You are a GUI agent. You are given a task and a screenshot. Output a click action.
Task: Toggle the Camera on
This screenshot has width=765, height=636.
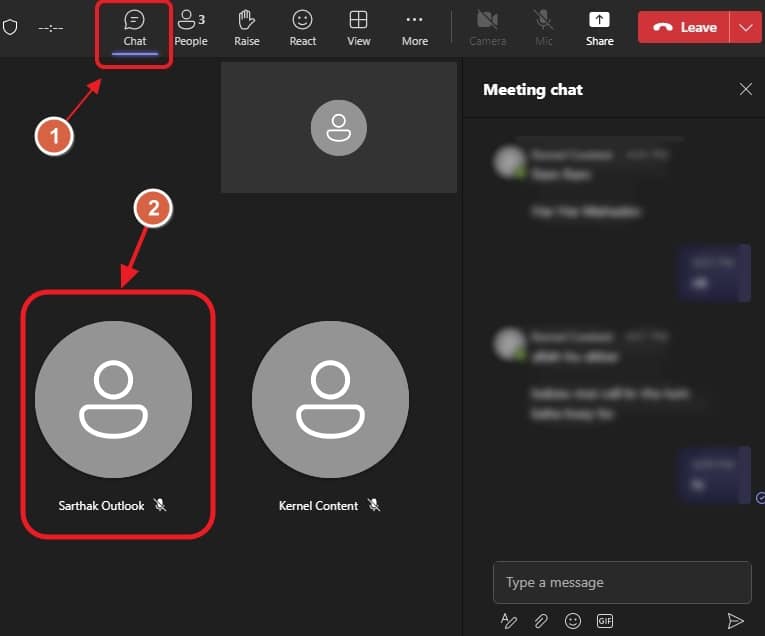coord(487,29)
